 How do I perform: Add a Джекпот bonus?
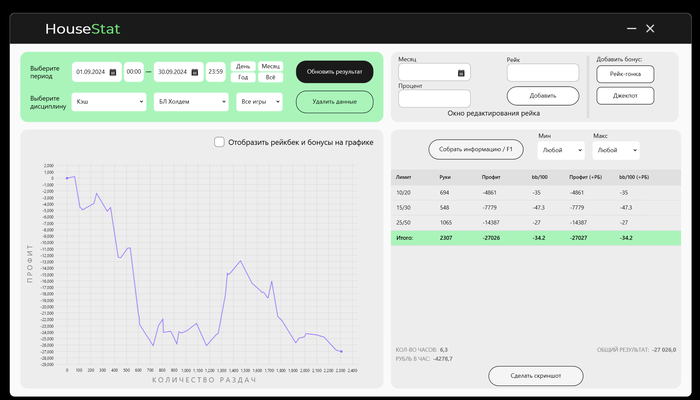coord(625,96)
